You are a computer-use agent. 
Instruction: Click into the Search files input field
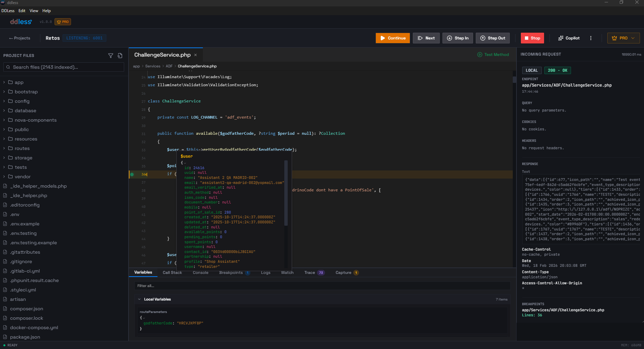[63, 67]
